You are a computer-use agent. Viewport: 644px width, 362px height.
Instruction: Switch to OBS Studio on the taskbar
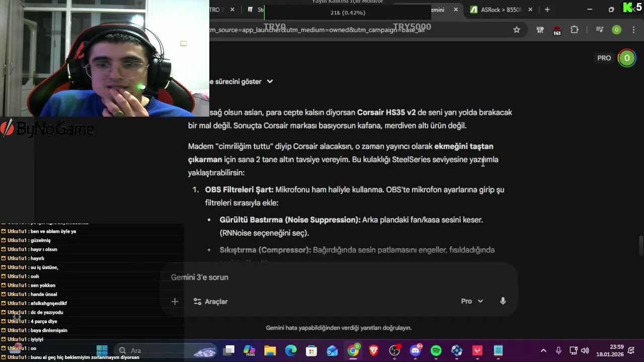(394, 350)
